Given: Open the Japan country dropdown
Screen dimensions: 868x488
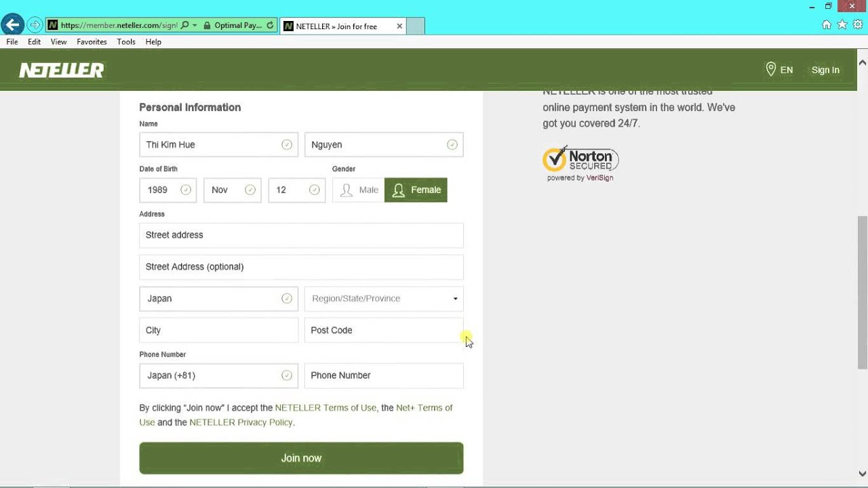Looking at the screenshot, I should point(218,298).
